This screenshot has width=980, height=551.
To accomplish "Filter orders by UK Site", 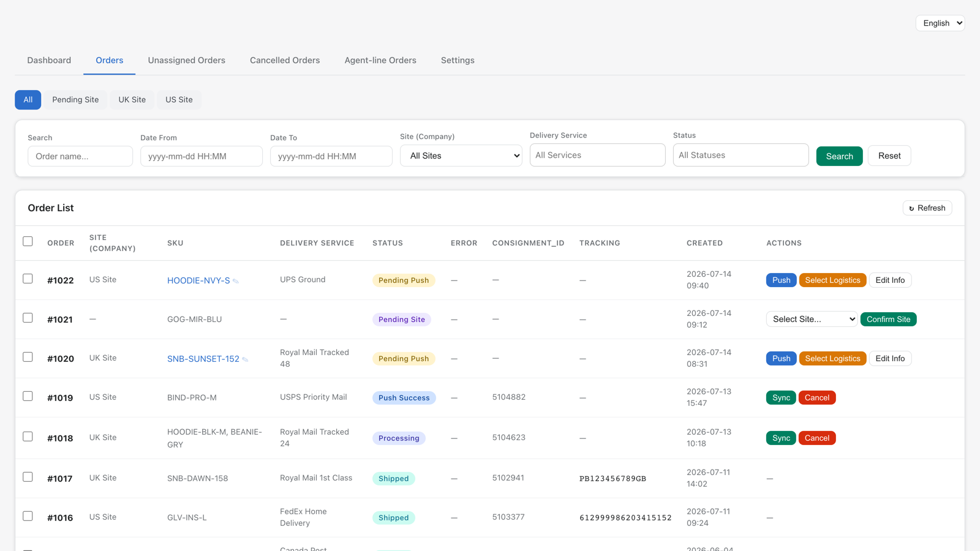I will tap(132, 100).
